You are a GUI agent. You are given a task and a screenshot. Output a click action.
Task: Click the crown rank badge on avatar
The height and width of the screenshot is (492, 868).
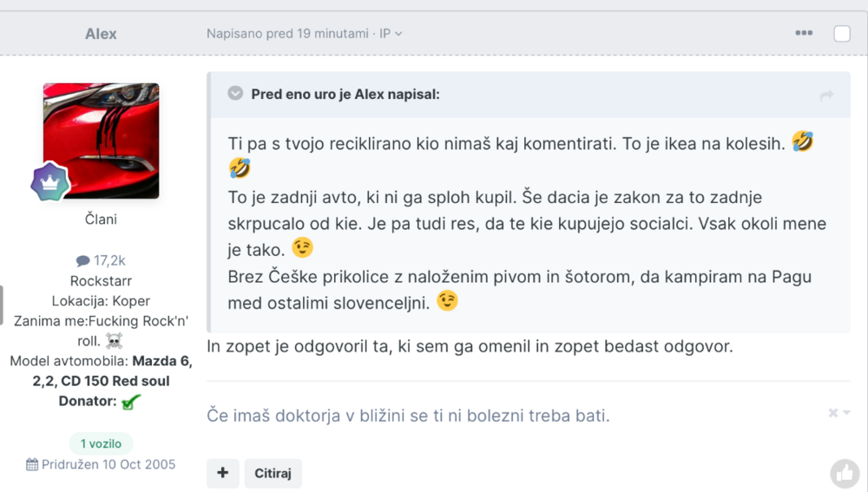tap(50, 181)
